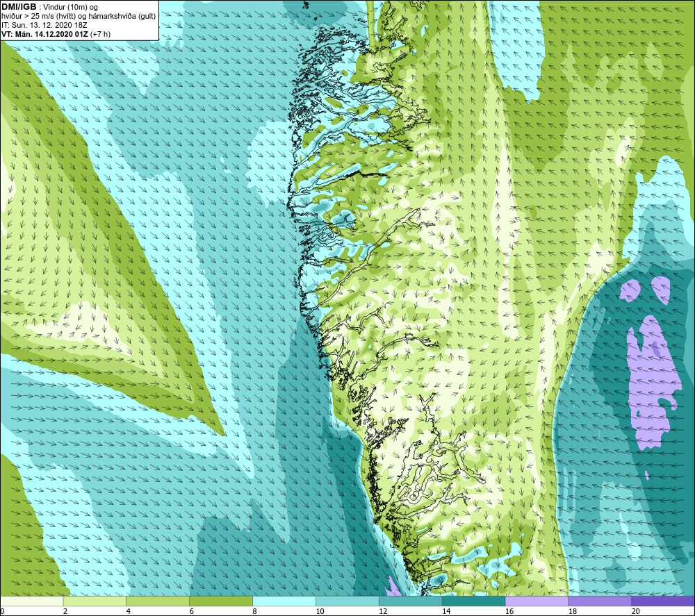Choose the dark teal 14–16 legend swatch
The height and width of the screenshot is (616, 695).
474,601
